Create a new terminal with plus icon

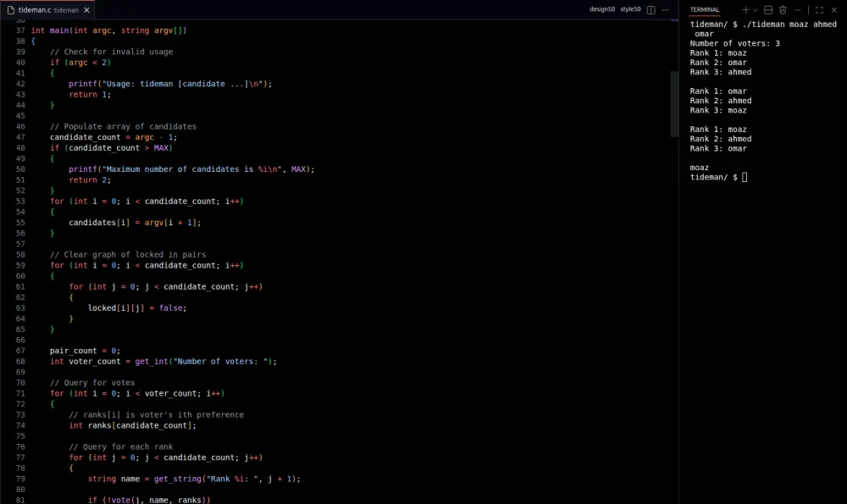coord(745,9)
